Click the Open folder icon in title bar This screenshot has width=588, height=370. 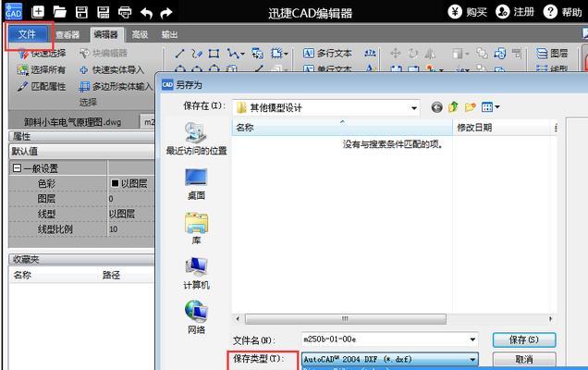(x=59, y=12)
